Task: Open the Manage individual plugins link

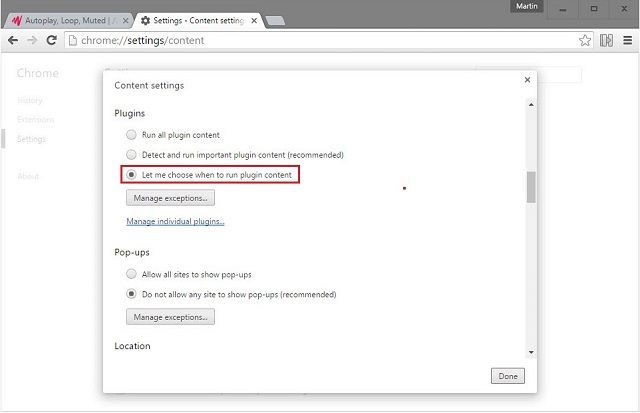Action: 175,222
